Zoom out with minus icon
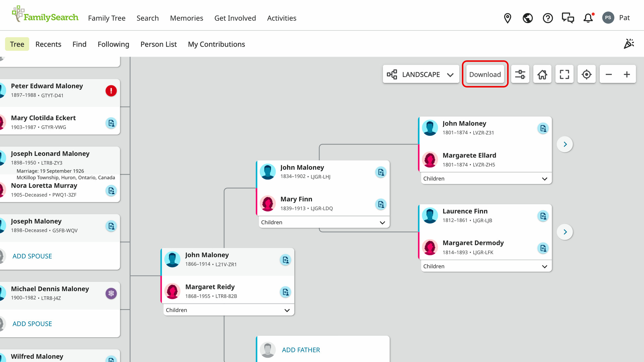The image size is (644, 362). click(x=609, y=74)
